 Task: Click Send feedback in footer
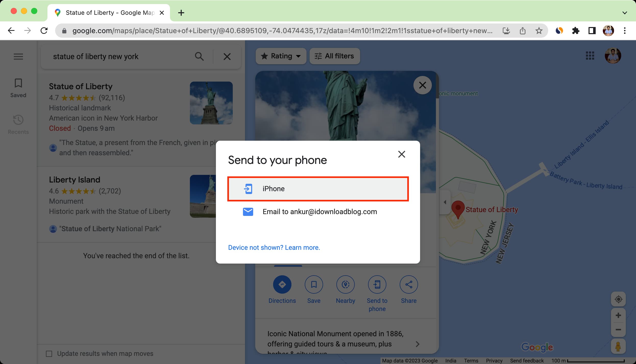click(x=527, y=361)
